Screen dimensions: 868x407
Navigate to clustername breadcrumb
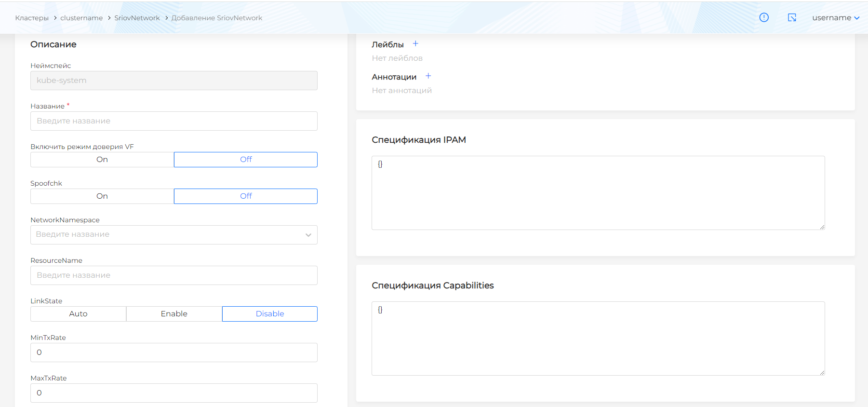pos(81,18)
